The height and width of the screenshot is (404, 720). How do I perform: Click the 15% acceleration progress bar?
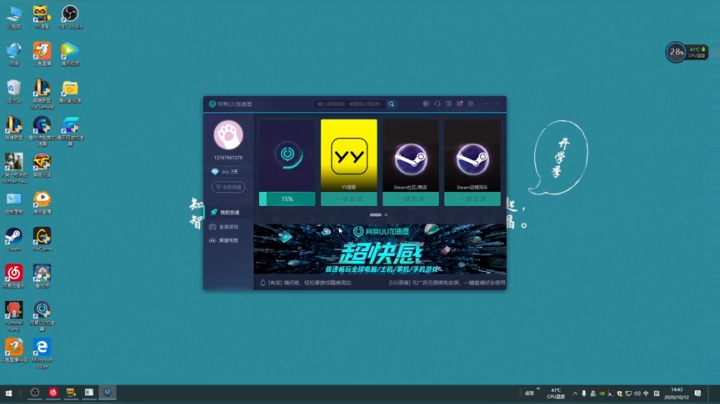tap(287, 199)
